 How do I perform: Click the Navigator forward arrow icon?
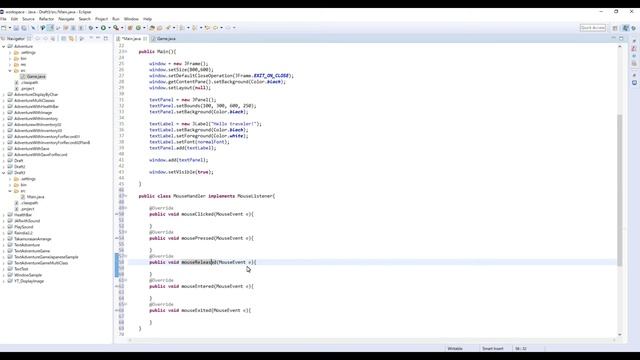tap(45, 38)
